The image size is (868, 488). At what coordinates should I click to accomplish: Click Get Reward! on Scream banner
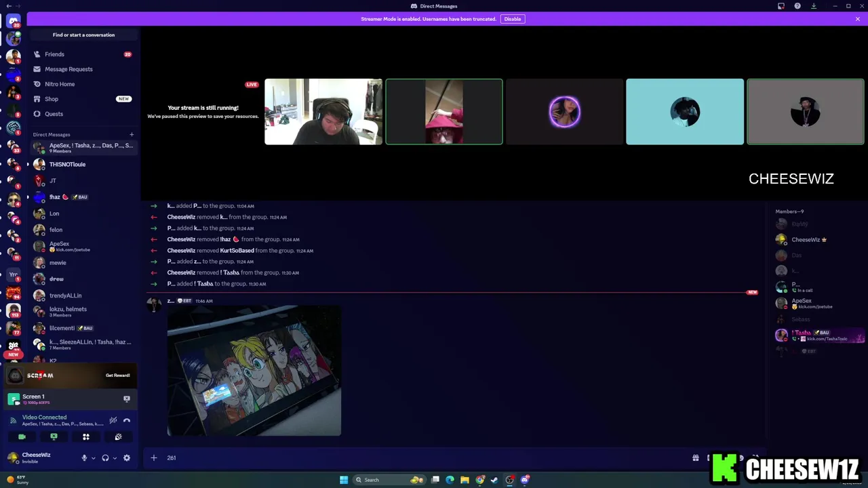pos(117,375)
